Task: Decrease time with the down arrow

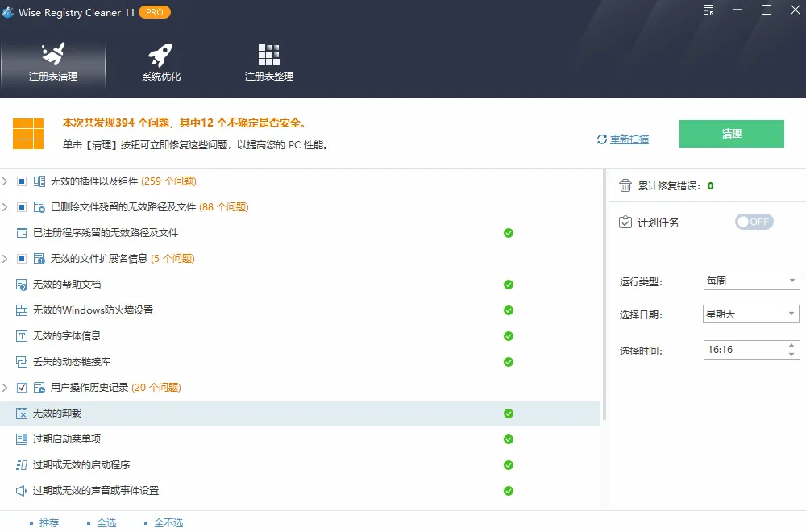Action: 791,354
